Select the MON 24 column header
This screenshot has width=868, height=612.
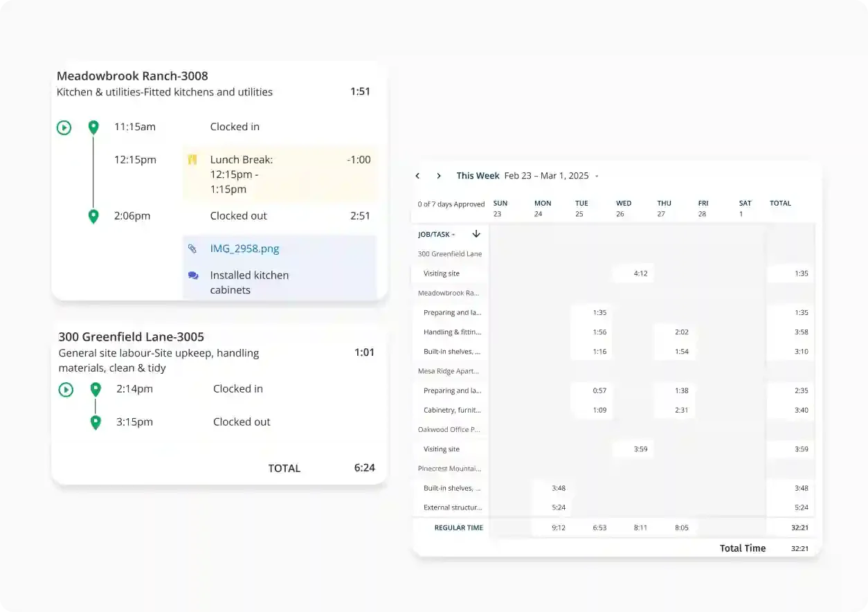pos(543,208)
